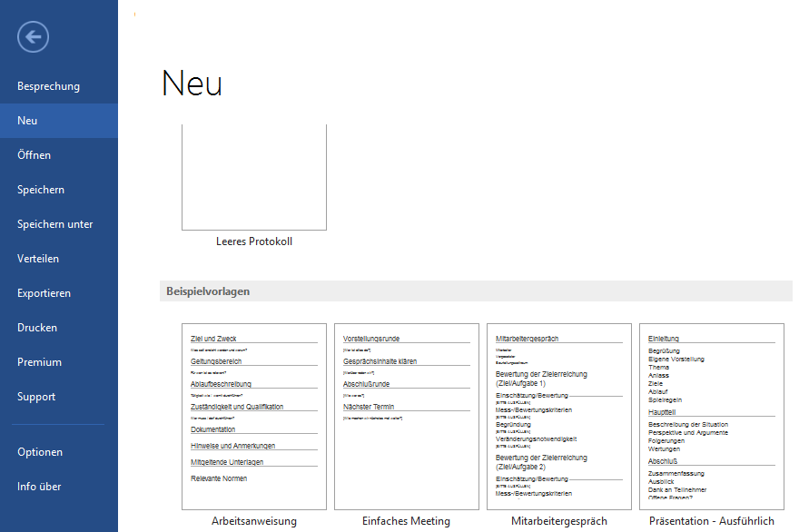Pick the Einfaches Meeting template thumbnail
This screenshot has height=532, width=799.
pos(407,416)
